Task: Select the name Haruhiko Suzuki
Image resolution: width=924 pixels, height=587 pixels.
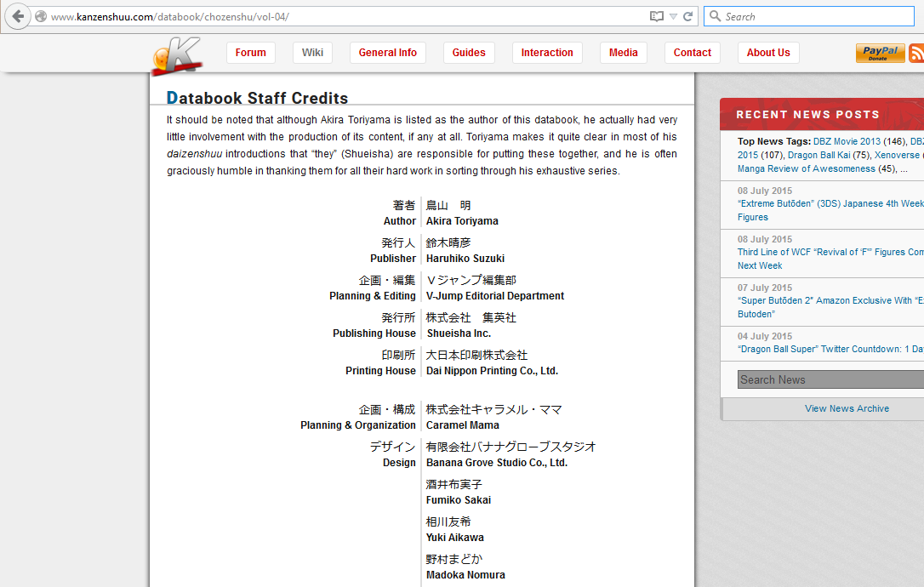Action: tap(465, 258)
